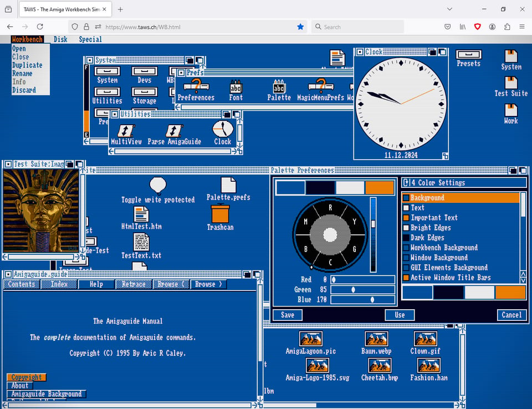Open the MagicMenuPrefs icon

coord(321,90)
